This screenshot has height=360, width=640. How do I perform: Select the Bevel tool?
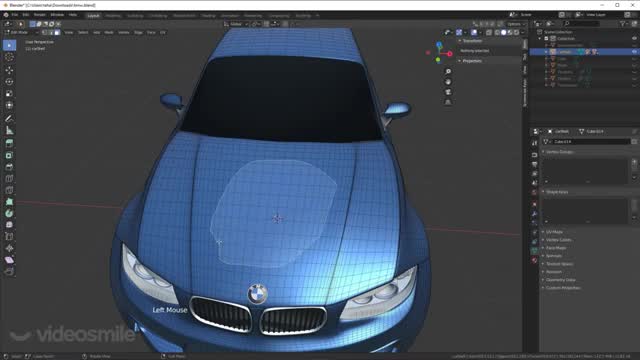[9, 167]
